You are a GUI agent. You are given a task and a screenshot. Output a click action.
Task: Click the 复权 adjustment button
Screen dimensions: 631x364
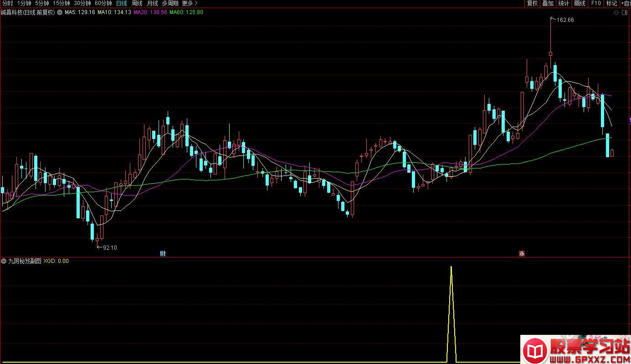pos(532,3)
